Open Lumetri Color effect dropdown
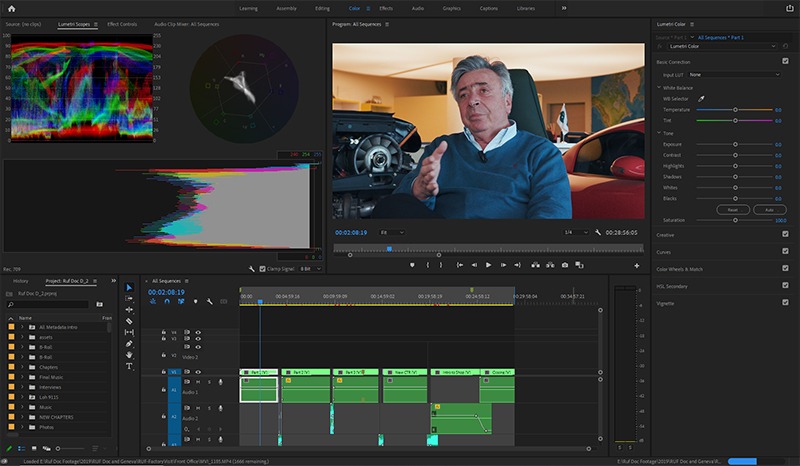Image resolution: width=800 pixels, height=466 pixels. (721, 46)
